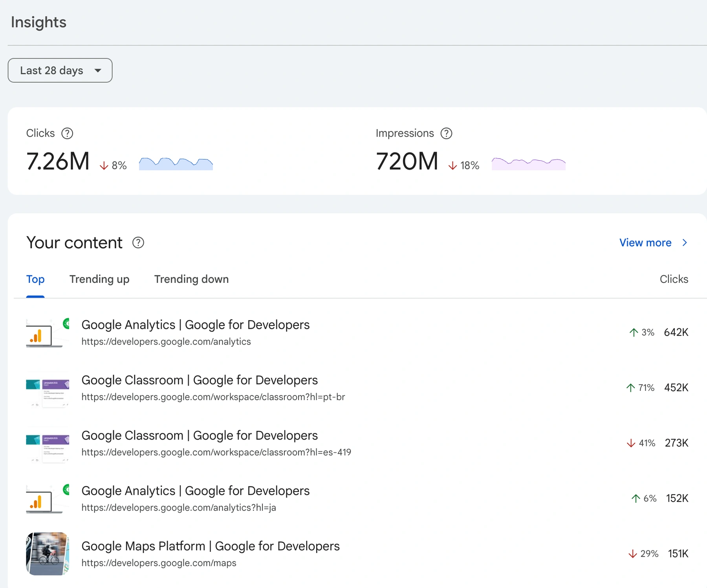Open Google Analytics row with hl=ja URL
The height and width of the screenshot is (588, 707).
tap(357, 499)
